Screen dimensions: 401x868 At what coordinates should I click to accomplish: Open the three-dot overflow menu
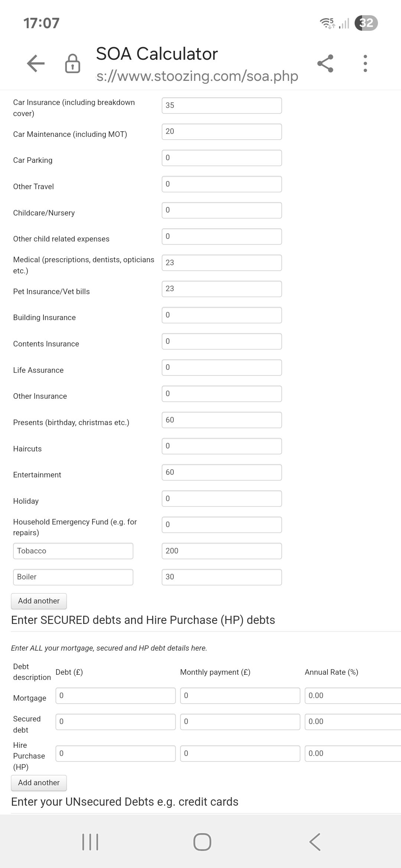[365, 63]
